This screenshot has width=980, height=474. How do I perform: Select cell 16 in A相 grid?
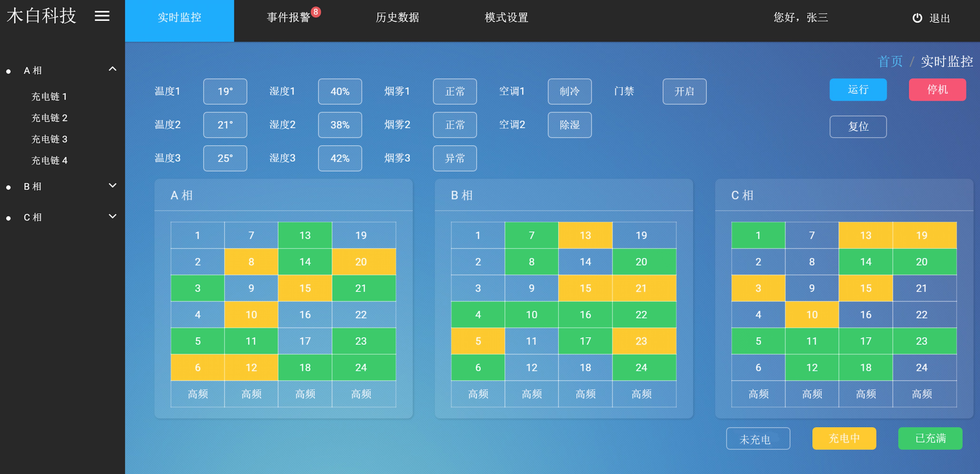305,315
